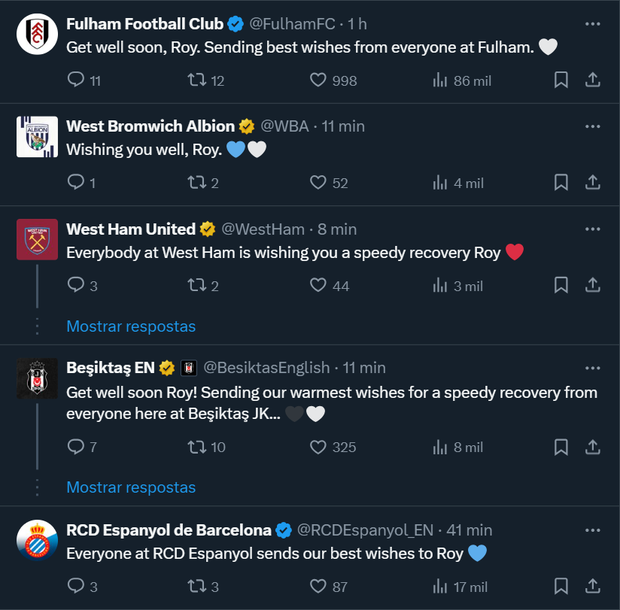Like the West Ham United tweet
Viewport: 620px width, 610px height.
319,286
